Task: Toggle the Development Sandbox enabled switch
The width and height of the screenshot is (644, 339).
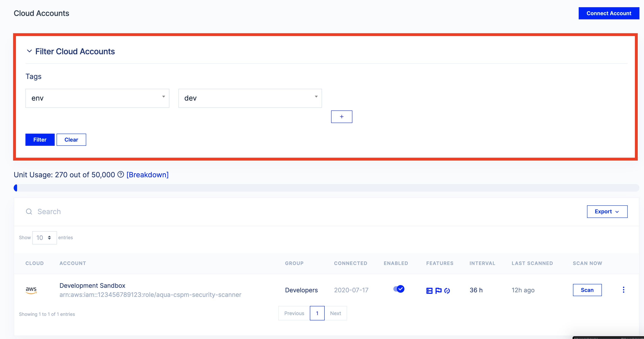Action: (399, 289)
